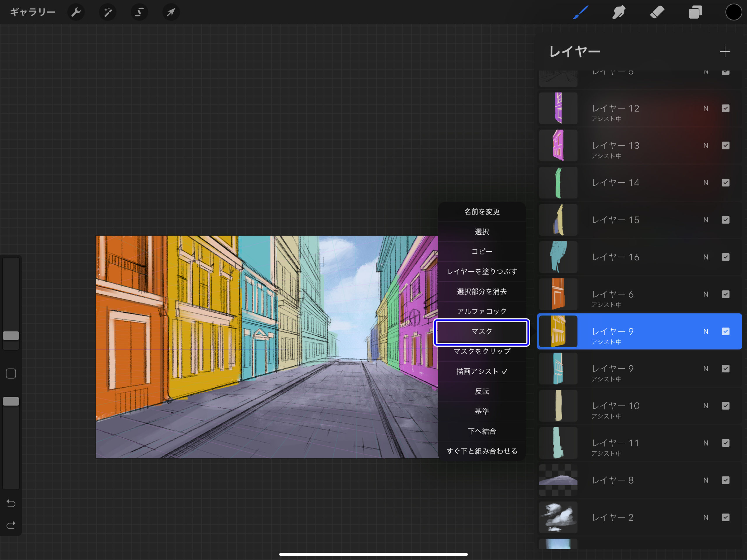Tap ギャラリー to return to gallery
This screenshot has height=560, width=747.
pos(32,12)
